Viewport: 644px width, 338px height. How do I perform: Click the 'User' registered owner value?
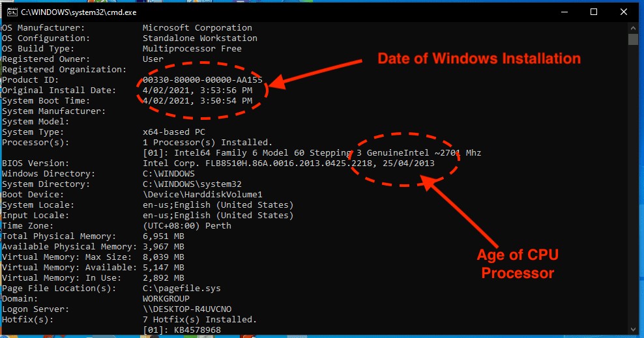point(153,59)
